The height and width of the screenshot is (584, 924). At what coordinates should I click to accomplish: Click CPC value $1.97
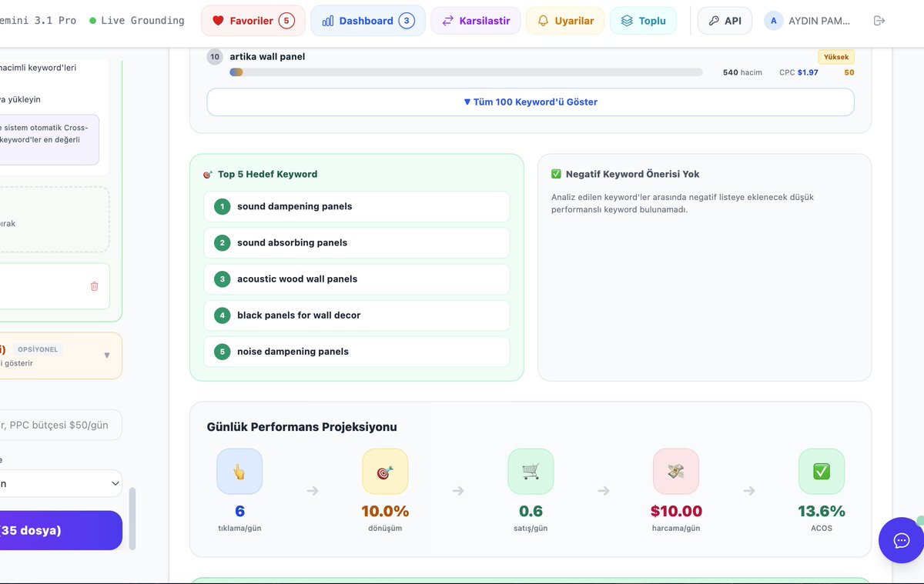(808, 72)
